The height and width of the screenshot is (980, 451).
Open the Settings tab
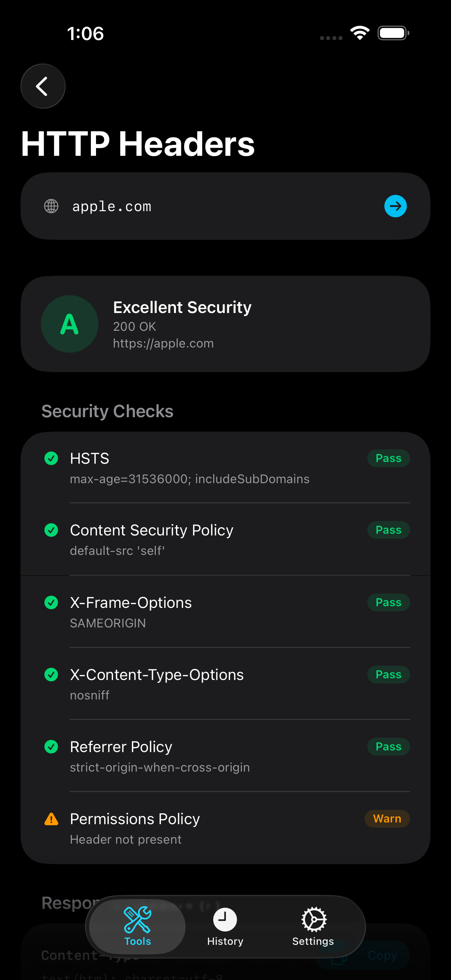[x=313, y=926]
